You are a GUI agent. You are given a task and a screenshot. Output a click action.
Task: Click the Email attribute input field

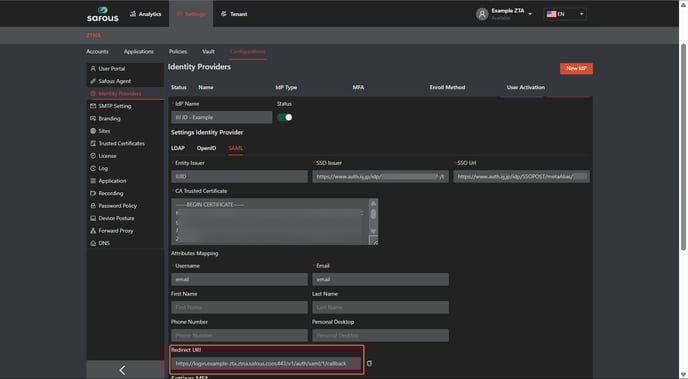pos(380,279)
